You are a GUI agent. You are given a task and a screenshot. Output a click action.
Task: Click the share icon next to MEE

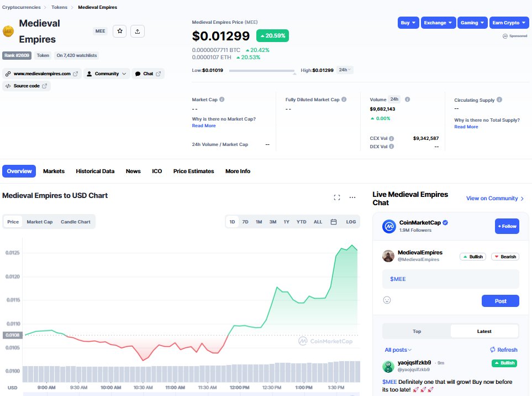(138, 31)
